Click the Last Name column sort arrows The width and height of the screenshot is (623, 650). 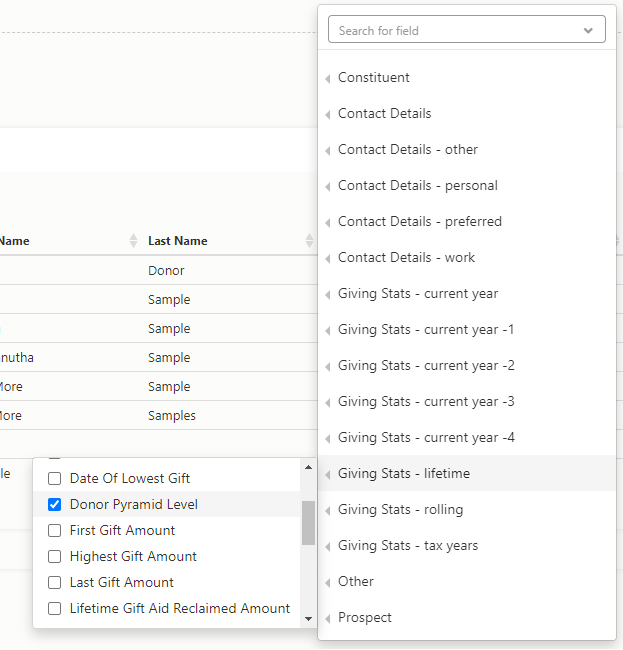point(309,241)
